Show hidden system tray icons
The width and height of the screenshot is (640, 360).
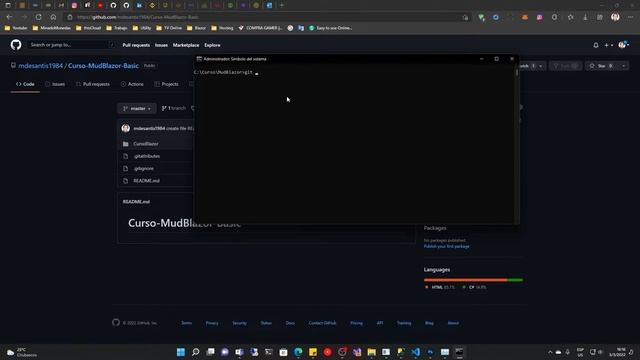click(550, 352)
